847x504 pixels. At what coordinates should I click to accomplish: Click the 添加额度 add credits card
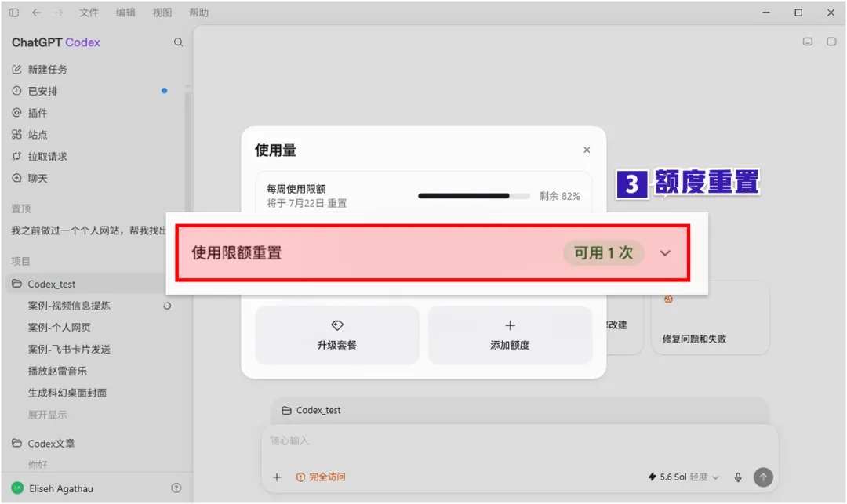[510, 335]
